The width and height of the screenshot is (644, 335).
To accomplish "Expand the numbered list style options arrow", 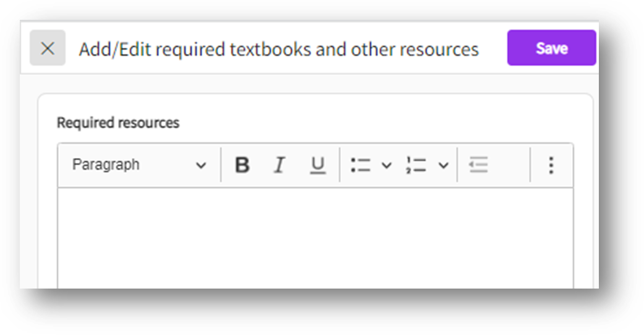I will (x=443, y=165).
